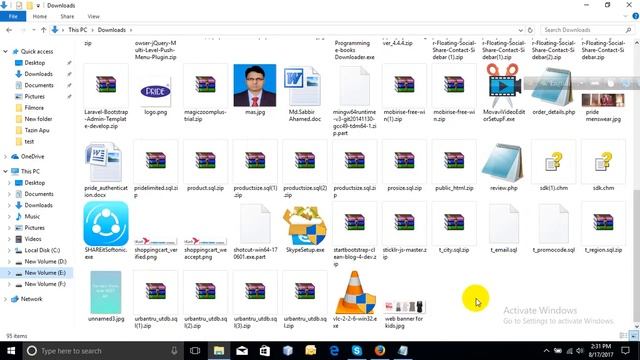Select the SkypeSetup.exe file icon
640x360 pixels.
pos(305,226)
